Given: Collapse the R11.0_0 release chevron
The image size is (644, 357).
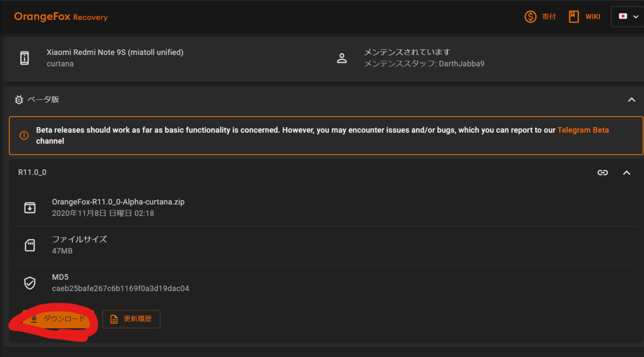Looking at the screenshot, I should pyautogui.click(x=626, y=173).
